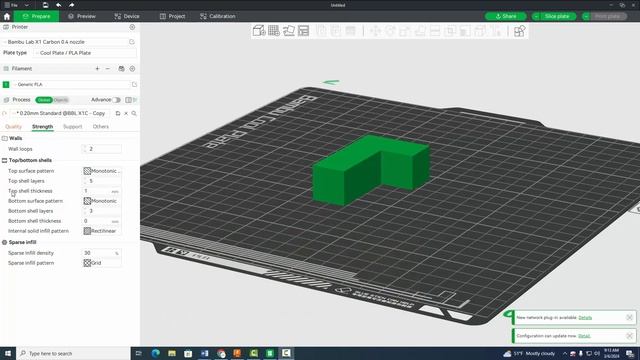Click the Arrange all objects icon
Image resolution: width=640 pixels, height=360 pixels.
[x=304, y=31]
